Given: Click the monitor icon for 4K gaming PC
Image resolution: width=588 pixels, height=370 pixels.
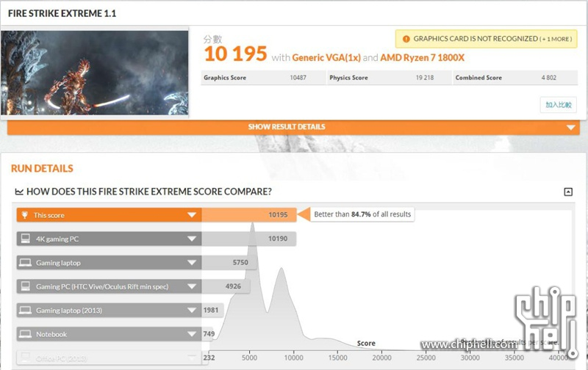Looking at the screenshot, I should coord(26,239).
